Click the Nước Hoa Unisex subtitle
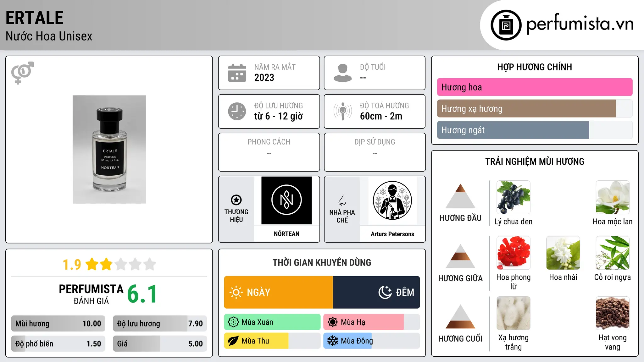 [49, 36]
